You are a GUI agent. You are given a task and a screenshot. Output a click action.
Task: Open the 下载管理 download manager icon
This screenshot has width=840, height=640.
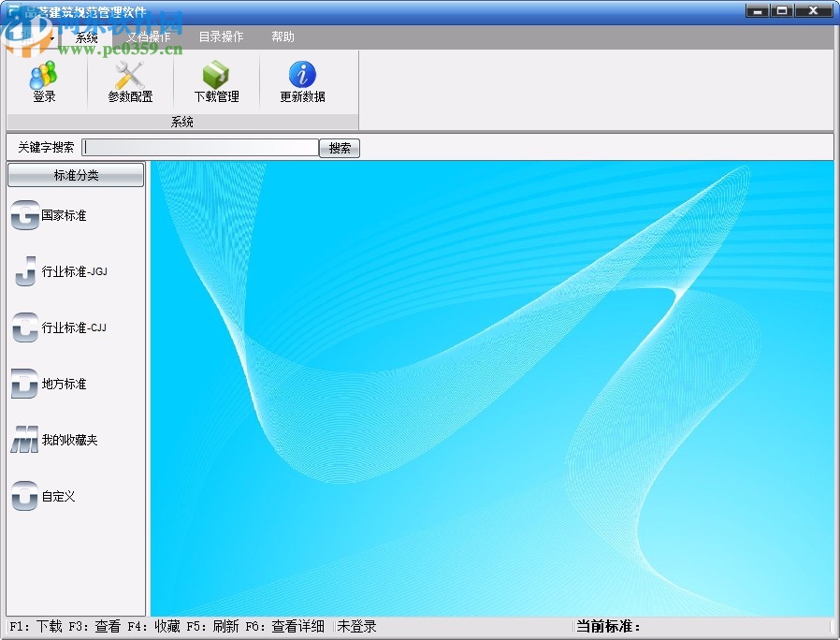(216, 75)
